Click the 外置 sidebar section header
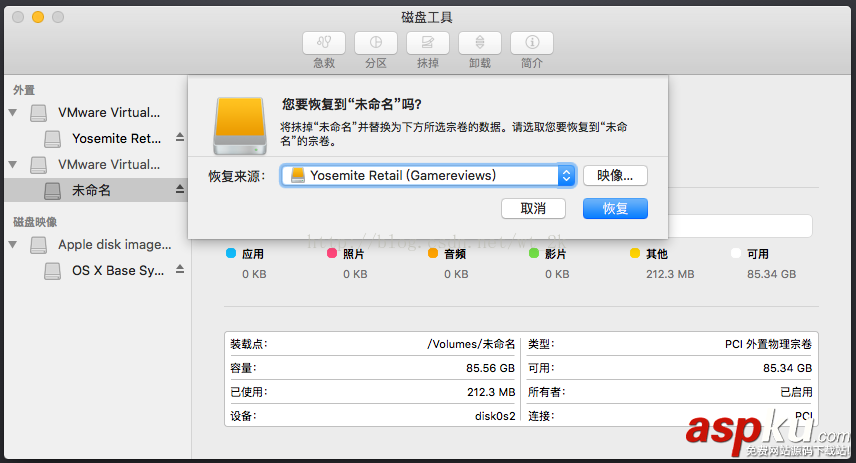The width and height of the screenshot is (856, 463). (x=24, y=90)
